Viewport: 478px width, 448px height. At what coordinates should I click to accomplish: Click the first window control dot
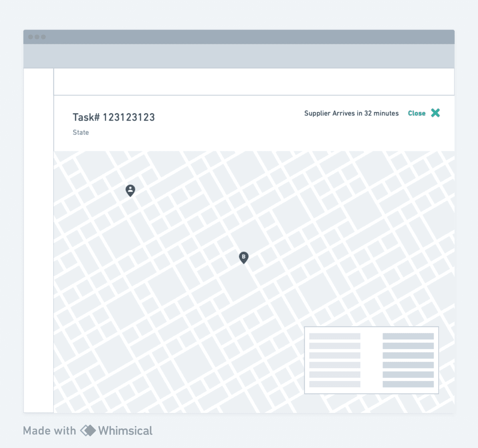30,37
